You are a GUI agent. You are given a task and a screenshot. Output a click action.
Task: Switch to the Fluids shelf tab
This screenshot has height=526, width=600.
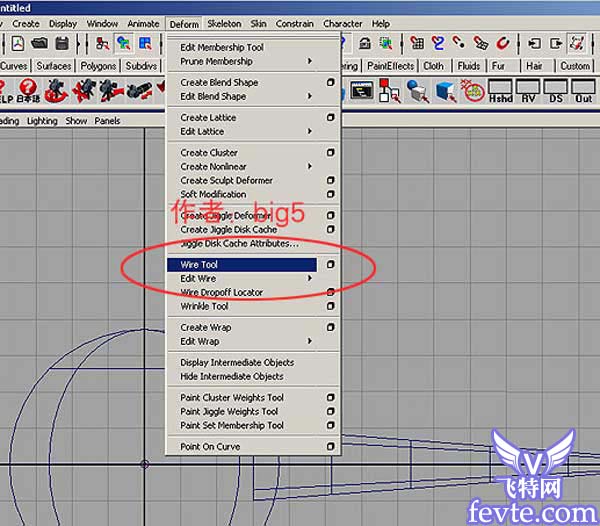(469, 66)
